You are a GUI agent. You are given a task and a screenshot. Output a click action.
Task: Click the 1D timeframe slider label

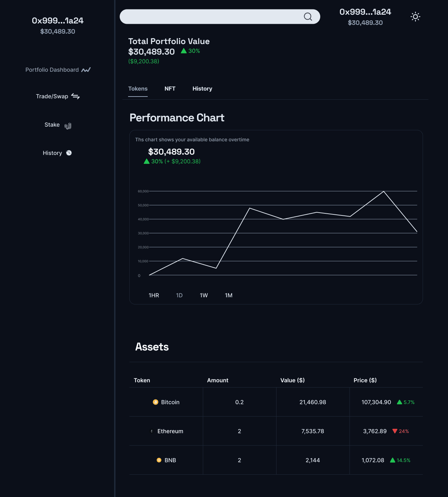tap(179, 295)
